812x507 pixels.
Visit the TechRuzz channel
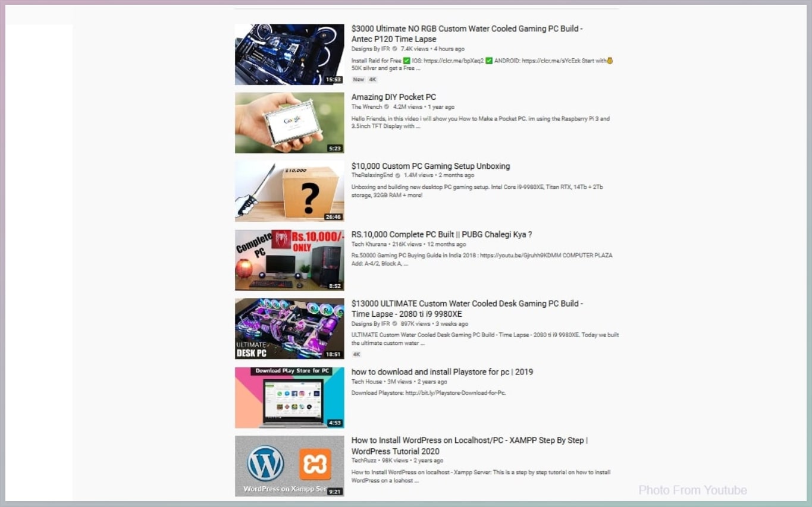click(363, 461)
